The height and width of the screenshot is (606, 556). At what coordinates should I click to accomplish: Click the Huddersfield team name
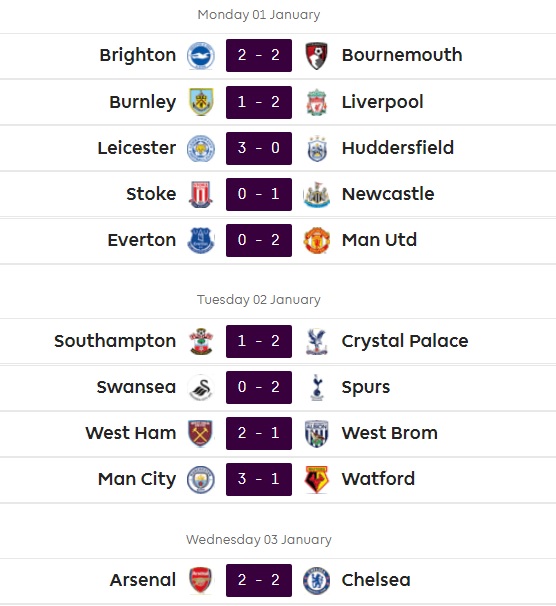pos(398,148)
